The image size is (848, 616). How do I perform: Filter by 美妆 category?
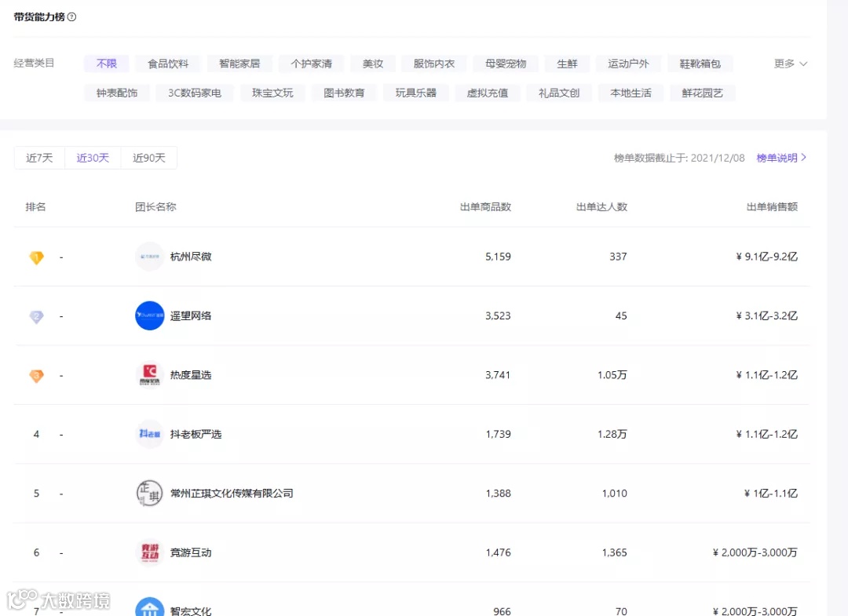click(x=373, y=64)
